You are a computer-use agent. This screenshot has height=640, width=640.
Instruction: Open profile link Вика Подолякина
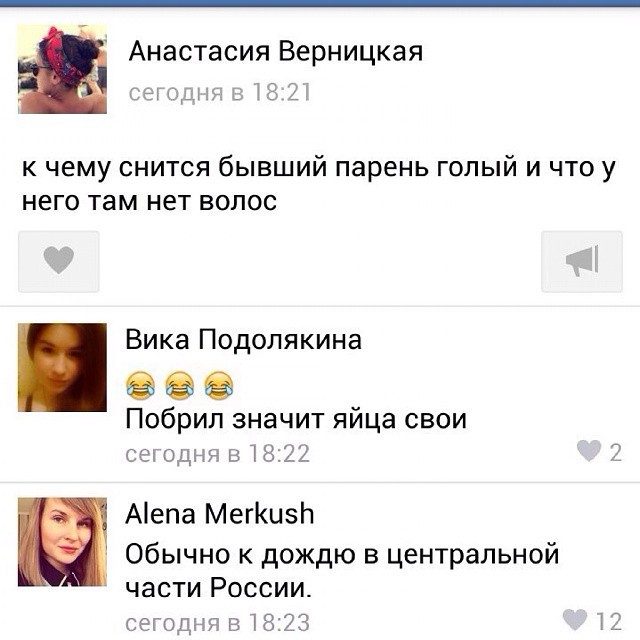(x=243, y=340)
